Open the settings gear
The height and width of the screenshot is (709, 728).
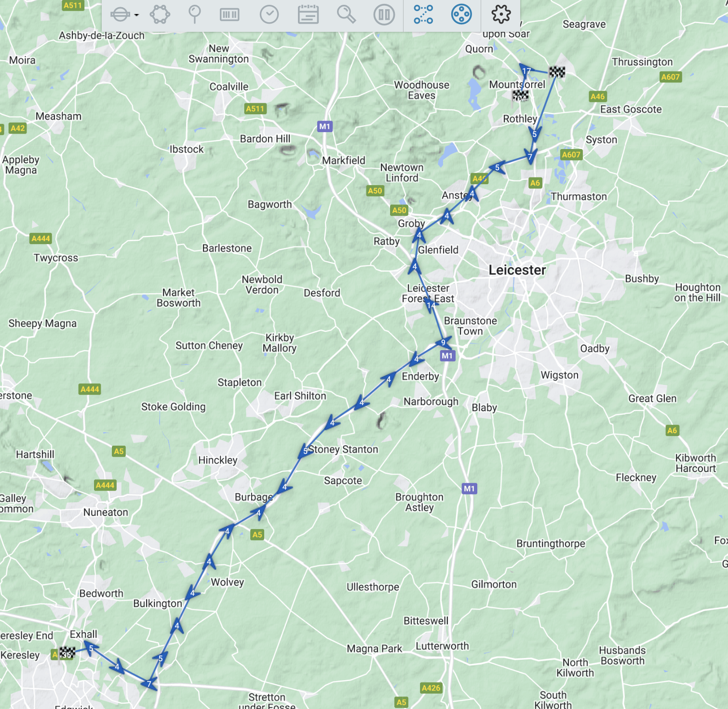[501, 14]
